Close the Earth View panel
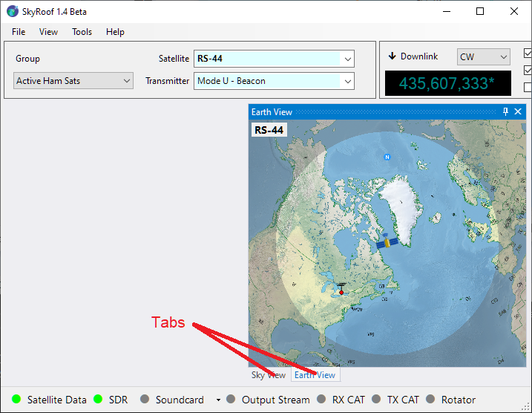Image resolution: width=532 pixels, height=413 pixels. click(518, 111)
